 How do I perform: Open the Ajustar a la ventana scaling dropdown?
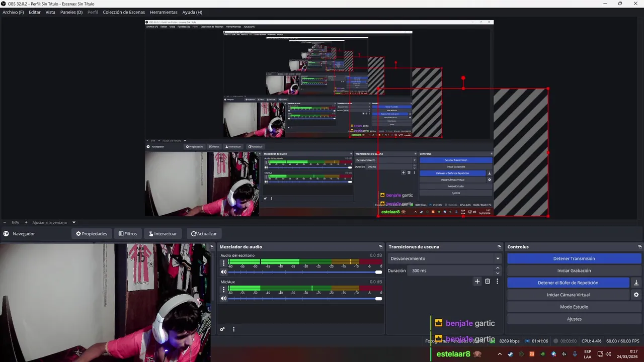point(54,222)
